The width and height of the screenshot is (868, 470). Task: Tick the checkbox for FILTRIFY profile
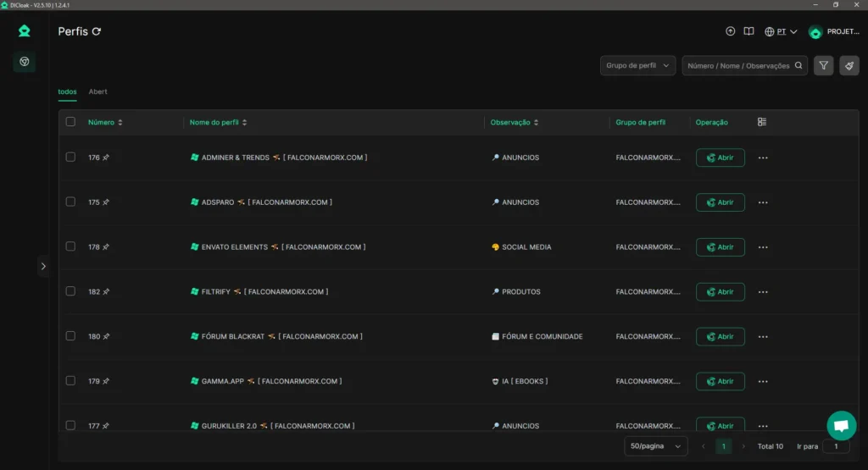tap(70, 290)
